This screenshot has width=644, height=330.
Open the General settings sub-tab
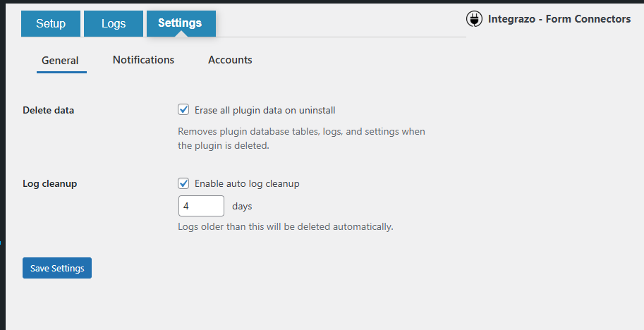tap(60, 61)
